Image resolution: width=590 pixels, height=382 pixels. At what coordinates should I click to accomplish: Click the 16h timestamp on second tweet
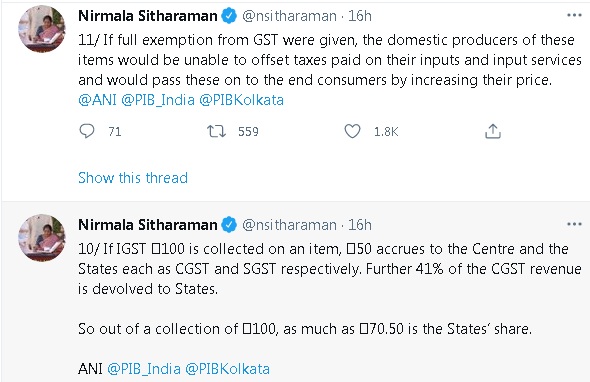360,225
